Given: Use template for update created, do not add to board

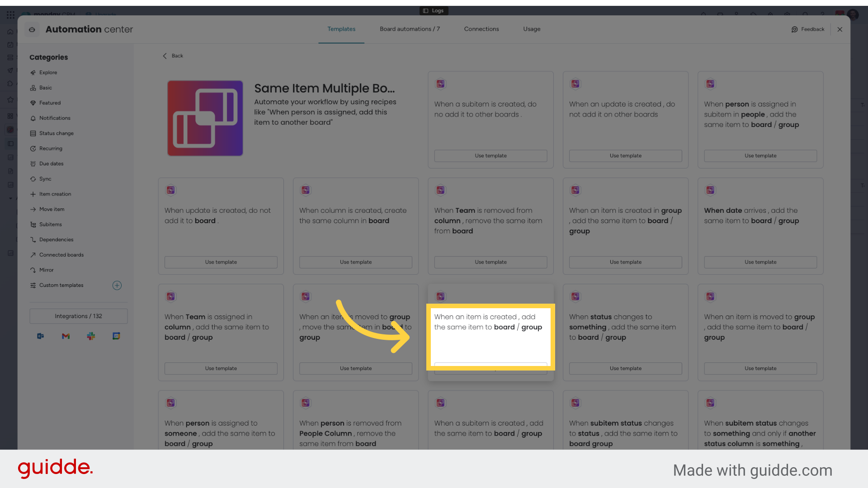Looking at the screenshot, I should click(221, 262).
